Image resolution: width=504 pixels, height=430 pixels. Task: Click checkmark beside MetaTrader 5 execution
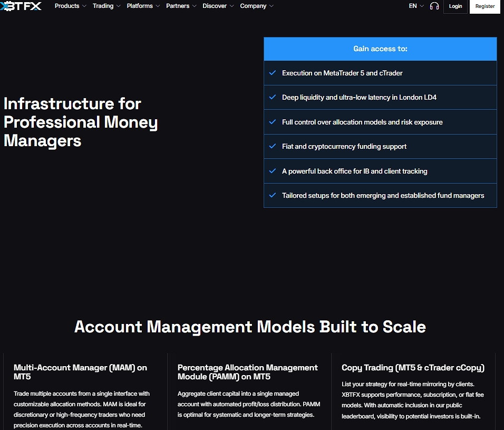coord(272,73)
